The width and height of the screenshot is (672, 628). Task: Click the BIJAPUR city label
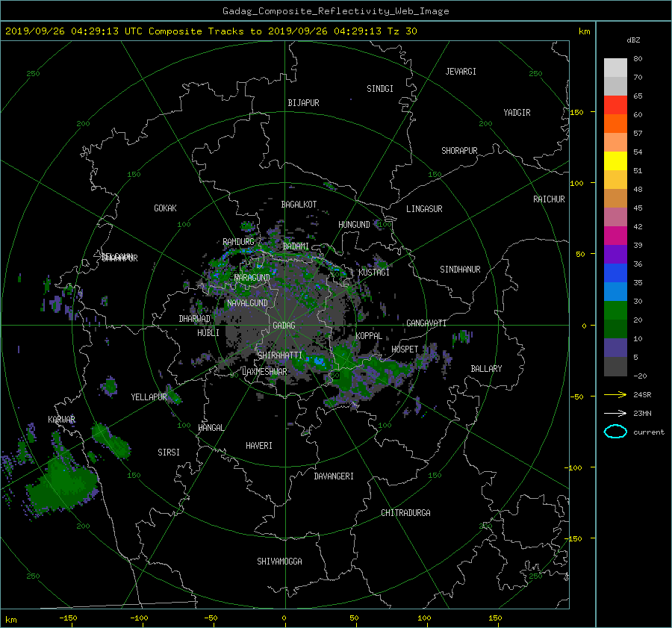303,103
